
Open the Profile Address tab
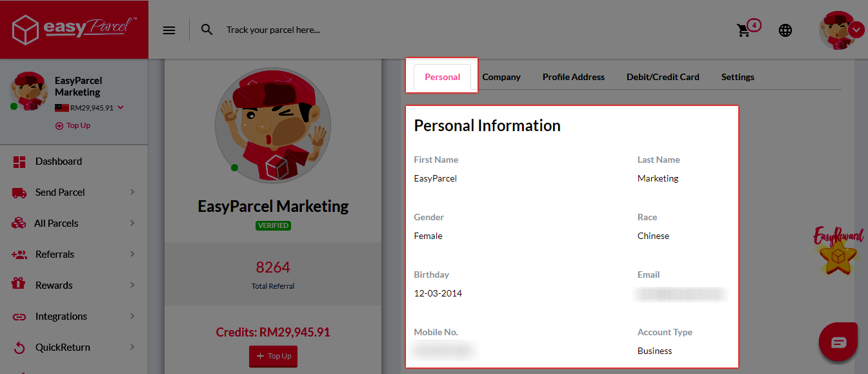pos(574,77)
